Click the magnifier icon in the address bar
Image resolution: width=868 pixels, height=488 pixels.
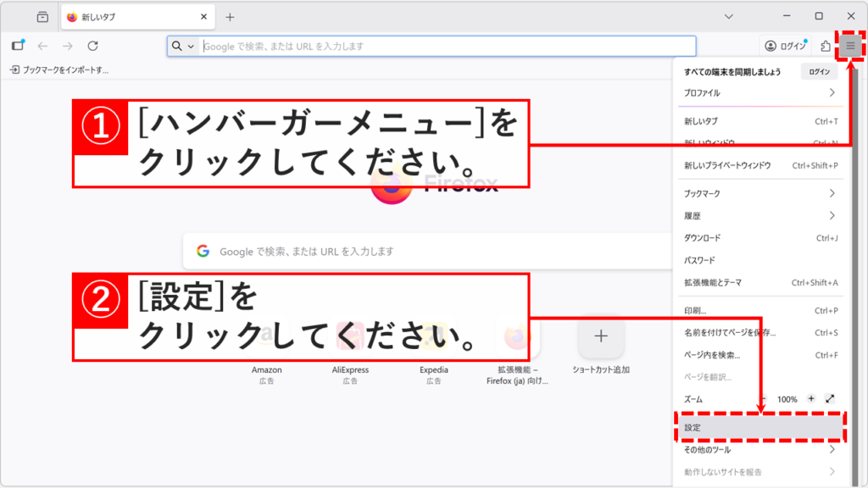pos(177,46)
